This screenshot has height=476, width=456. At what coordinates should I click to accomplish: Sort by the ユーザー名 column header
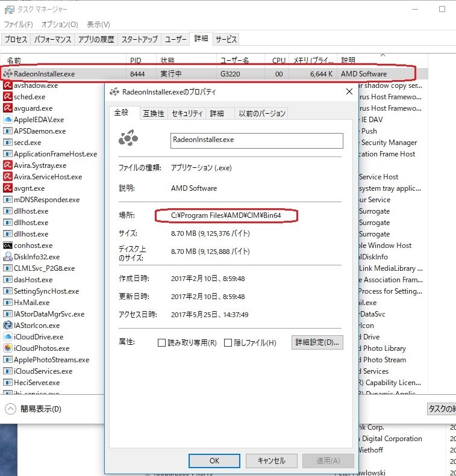(240, 60)
